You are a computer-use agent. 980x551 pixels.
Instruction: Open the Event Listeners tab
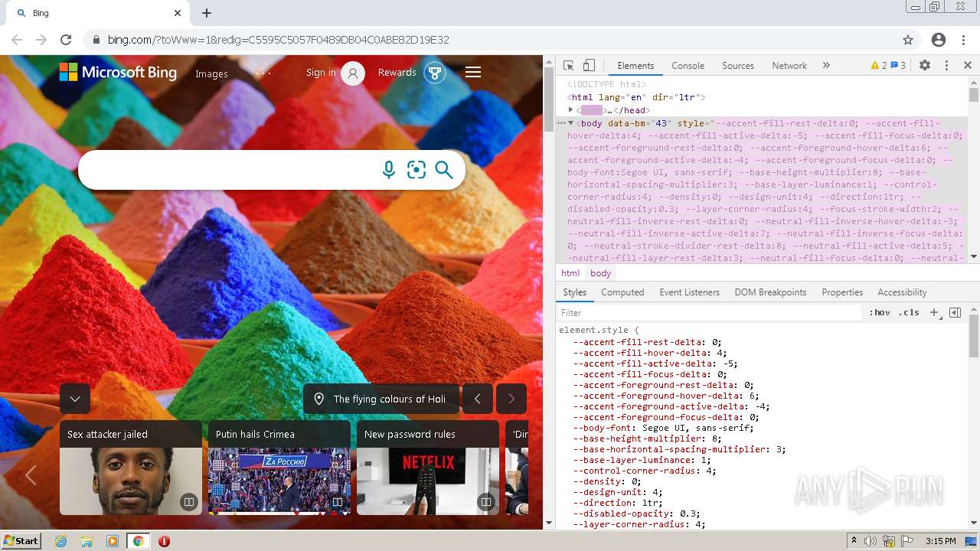pos(689,292)
